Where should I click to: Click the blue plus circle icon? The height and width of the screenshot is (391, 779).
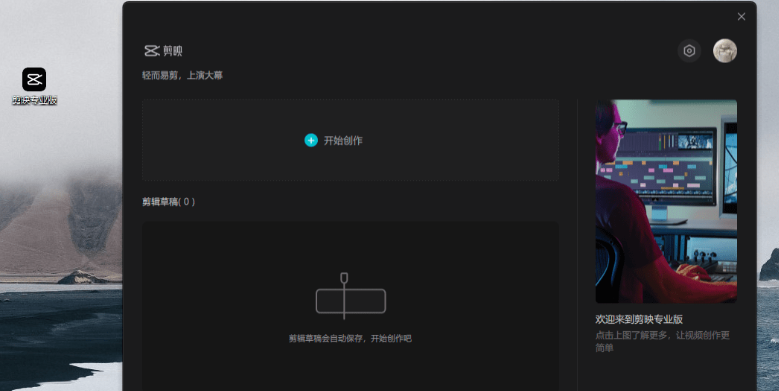(x=311, y=141)
